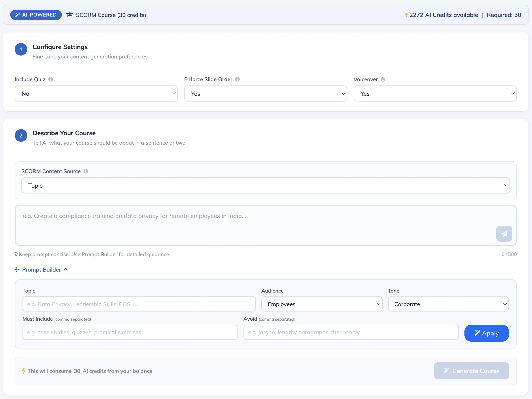This screenshot has width=532, height=399.
Task: Open the SCORM Content Source Topic dropdown
Action: tap(266, 185)
